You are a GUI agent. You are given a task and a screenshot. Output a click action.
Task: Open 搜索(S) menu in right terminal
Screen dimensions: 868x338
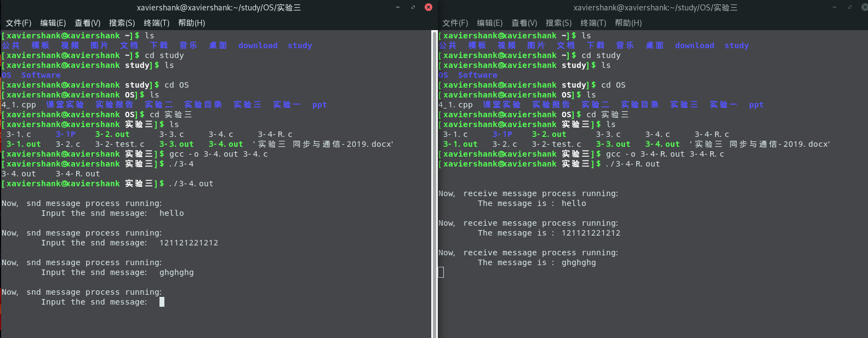tap(558, 23)
